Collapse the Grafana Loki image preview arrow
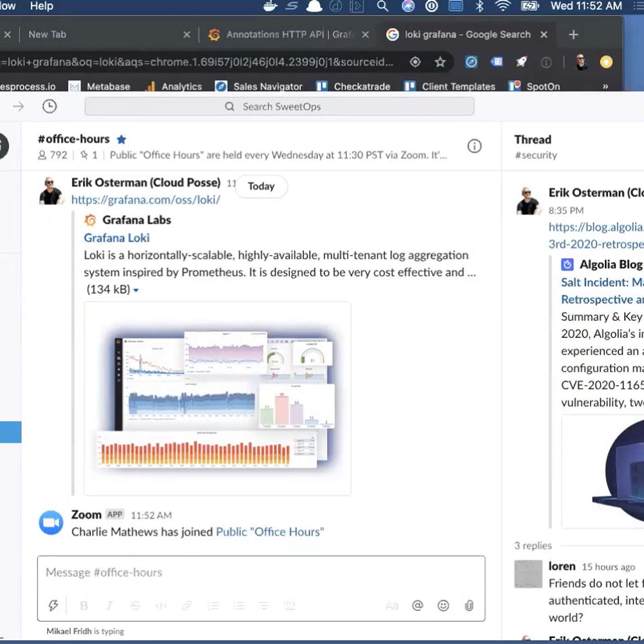 point(136,290)
